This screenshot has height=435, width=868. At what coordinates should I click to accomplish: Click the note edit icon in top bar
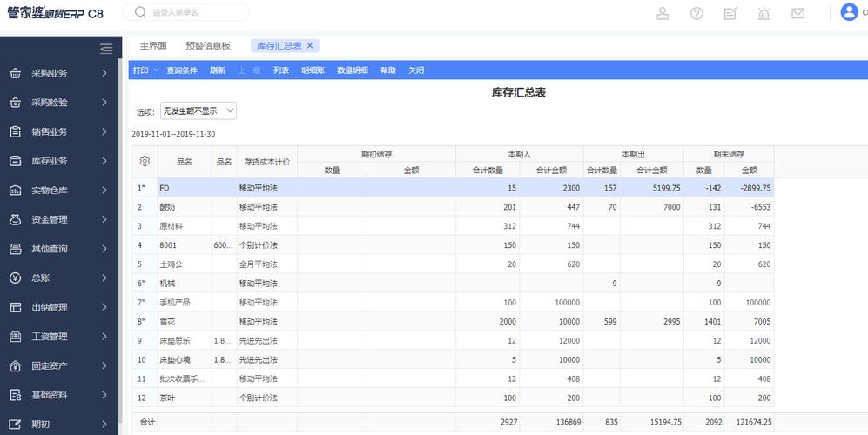click(730, 13)
